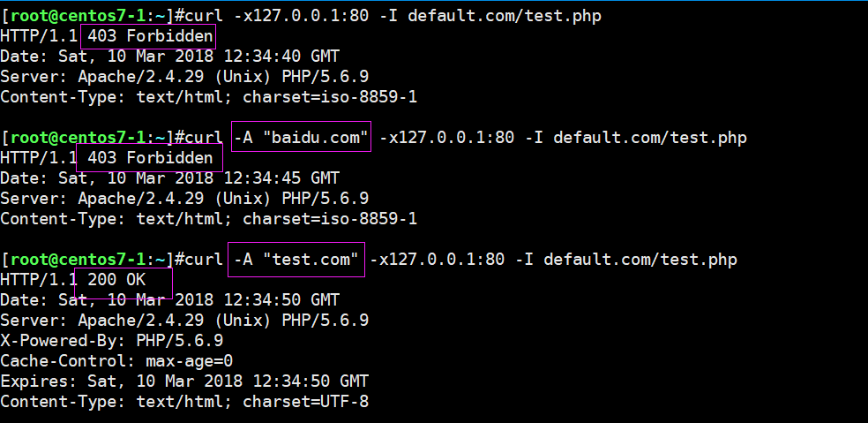This screenshot has width=868, height=423.
Task: Click the first "403 Forbidden" status text
Action: click(x=150, y=36)
